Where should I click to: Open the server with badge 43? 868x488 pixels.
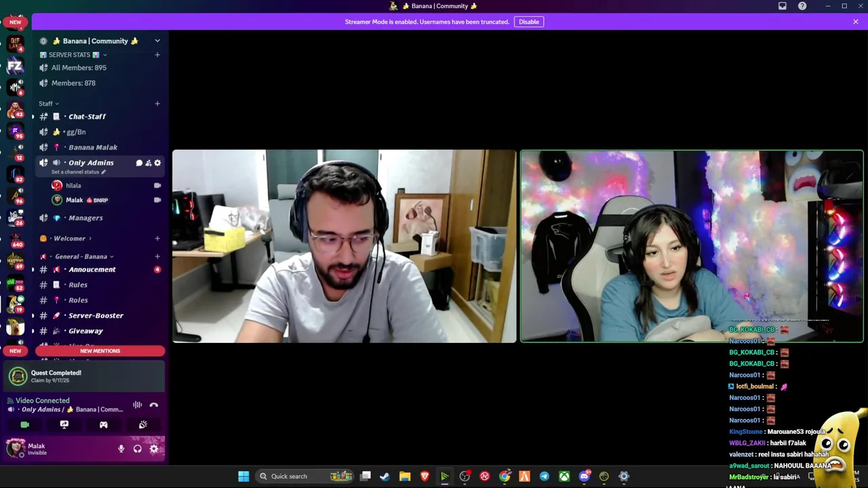tap(15, 108)
